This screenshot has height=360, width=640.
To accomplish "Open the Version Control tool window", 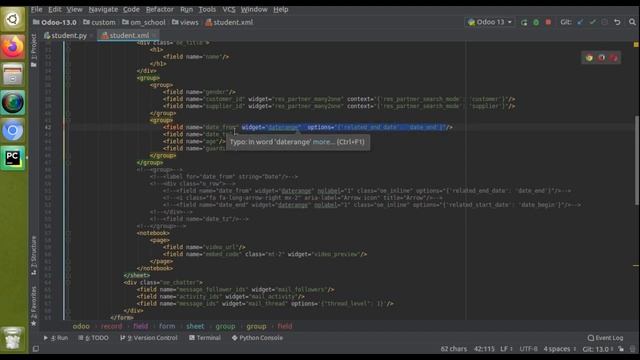I will (149, 338).
